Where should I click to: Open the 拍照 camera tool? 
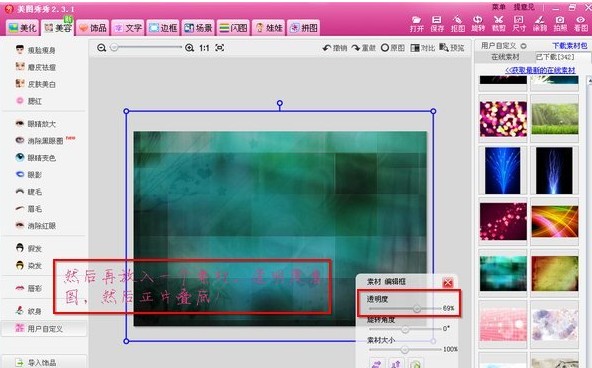tap(560, 24)
